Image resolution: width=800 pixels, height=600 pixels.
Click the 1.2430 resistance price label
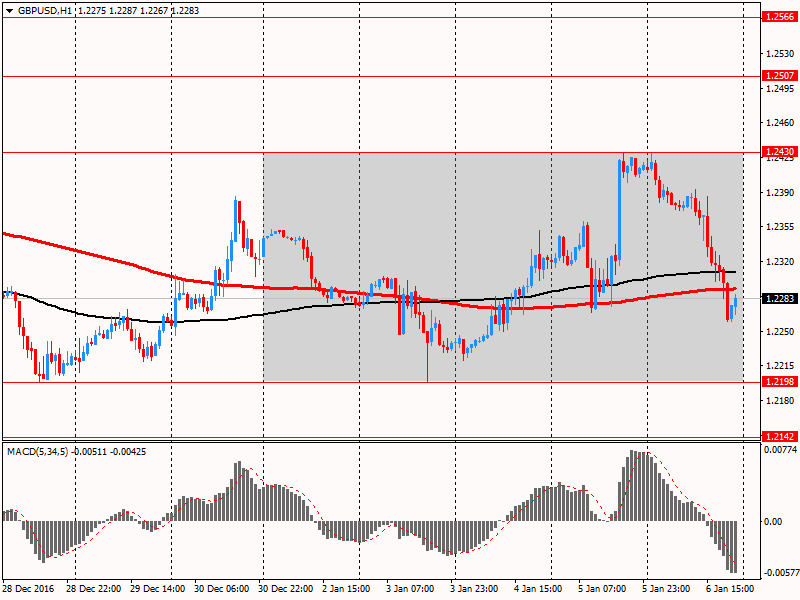click(779, 152)
